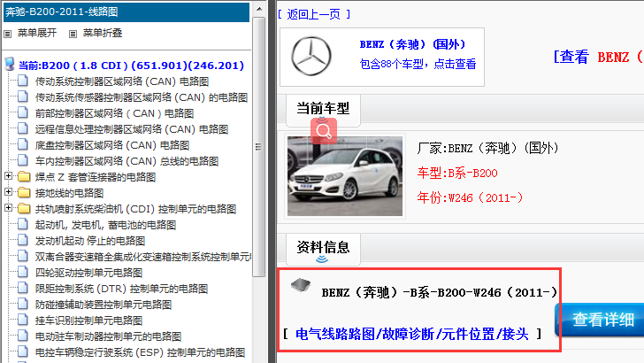Screen dimensions: 644x363
Task: Click document icon for 起动机, 发电机, 蓄电池的电路图
Action: (23, 225)
